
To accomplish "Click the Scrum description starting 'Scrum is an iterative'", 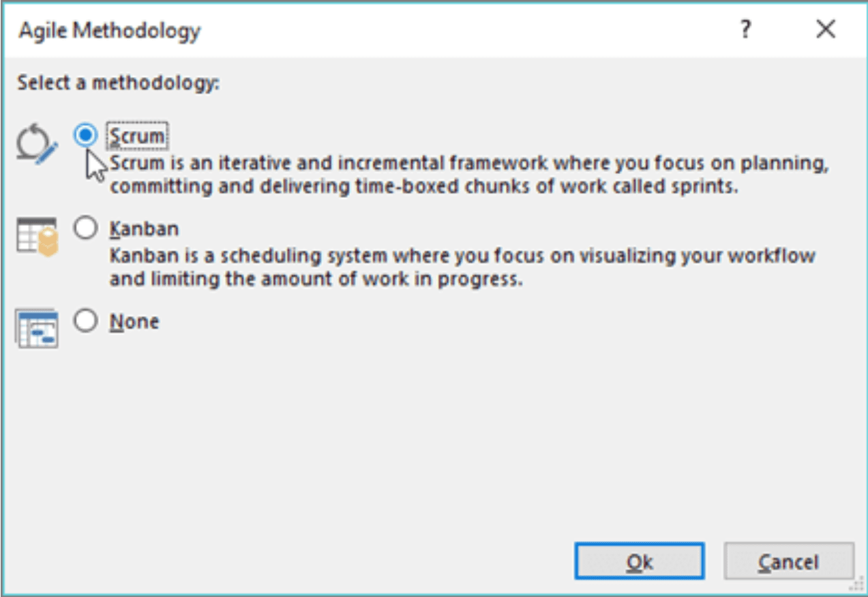I will [469, 175].
